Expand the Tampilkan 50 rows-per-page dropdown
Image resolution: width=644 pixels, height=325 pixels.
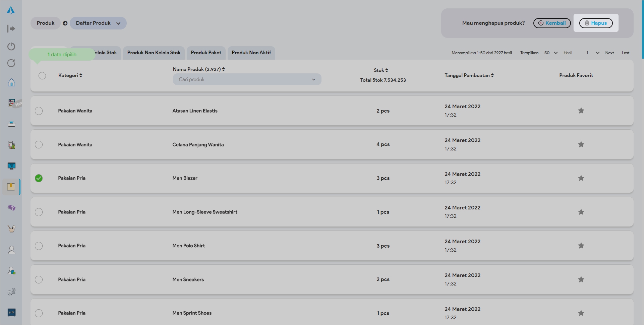551,53
